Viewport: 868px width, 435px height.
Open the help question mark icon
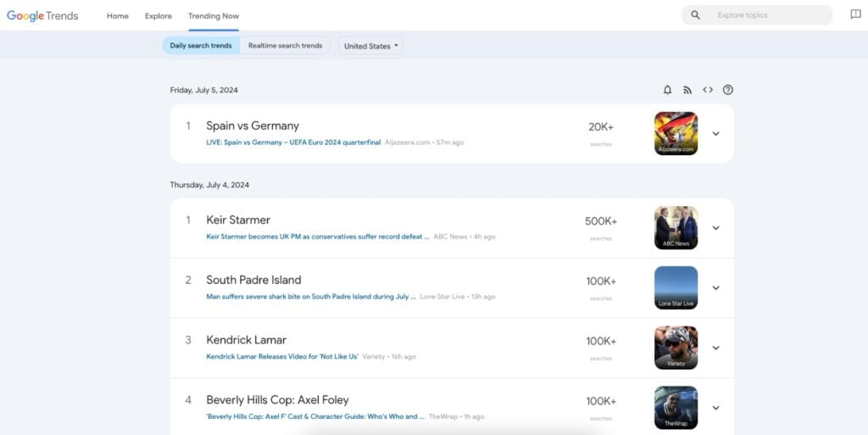click(728, 90)
